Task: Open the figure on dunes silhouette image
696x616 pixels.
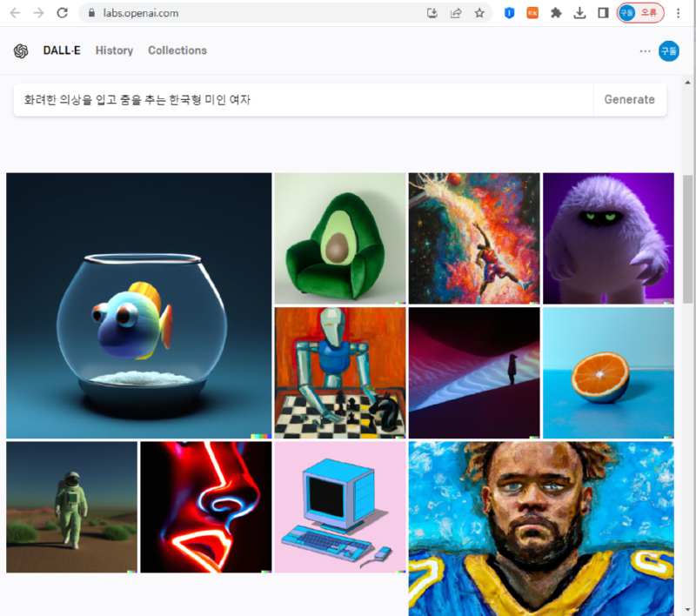Action: click(474, 372)
